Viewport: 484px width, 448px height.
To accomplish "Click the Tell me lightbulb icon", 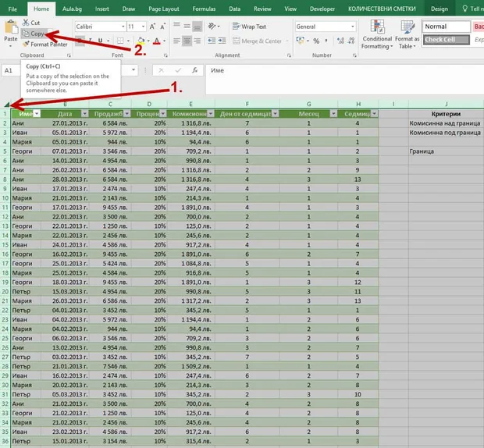I will [464, 9].
